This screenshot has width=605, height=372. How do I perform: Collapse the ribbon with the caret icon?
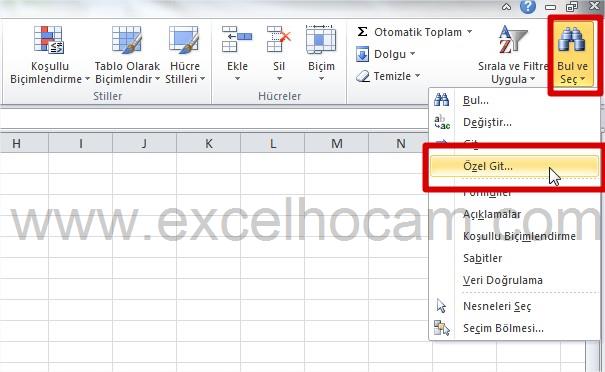(506, 7)
